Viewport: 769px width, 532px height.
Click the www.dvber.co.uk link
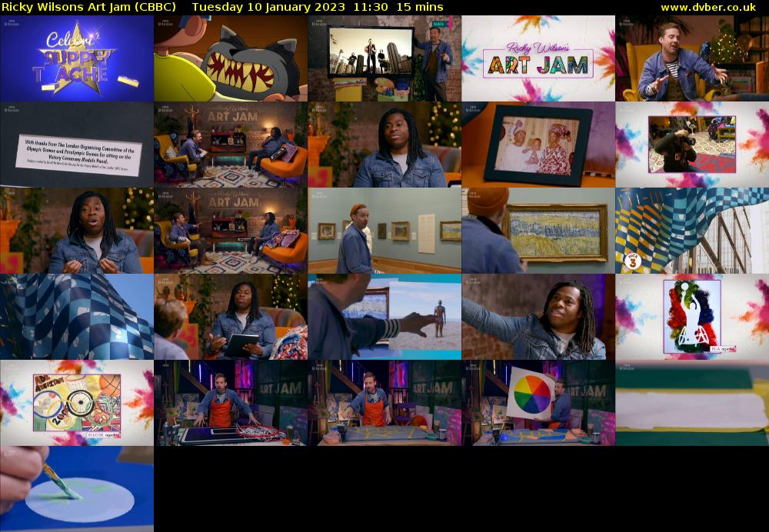tap(708, 8)
